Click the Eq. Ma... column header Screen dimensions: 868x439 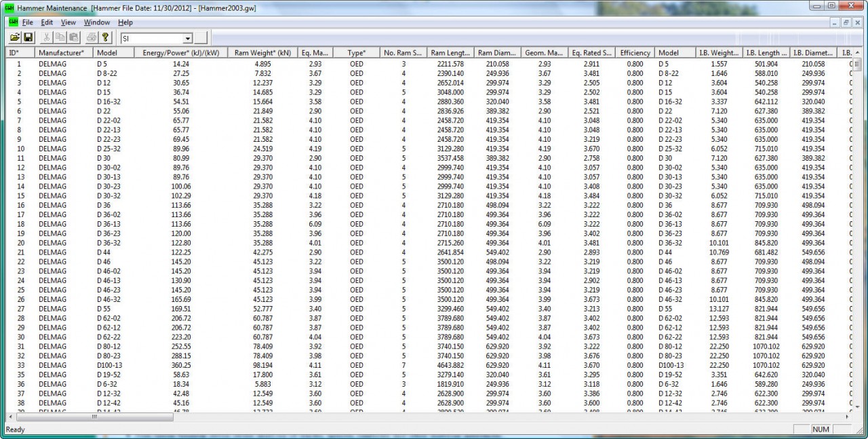(315, 53)
